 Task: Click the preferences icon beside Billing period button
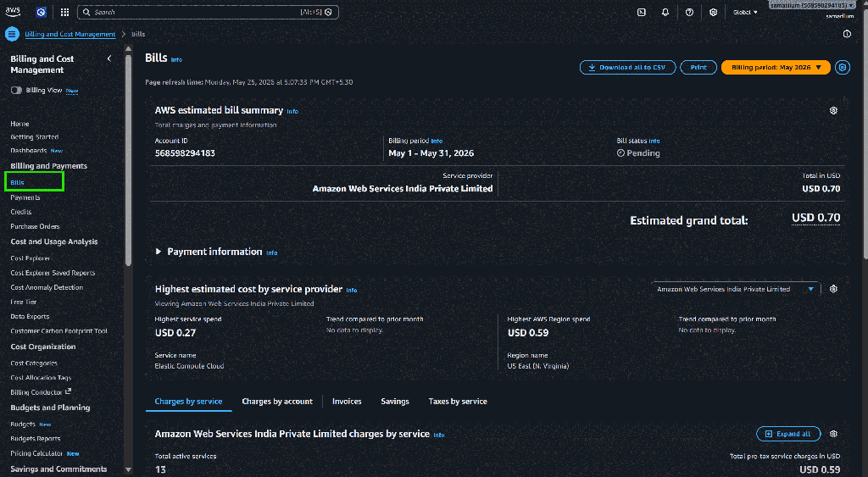[843, 67]
